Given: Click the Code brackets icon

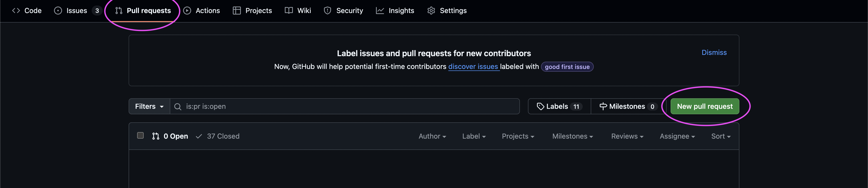Looking at the screenshot, I should [16, 11].
